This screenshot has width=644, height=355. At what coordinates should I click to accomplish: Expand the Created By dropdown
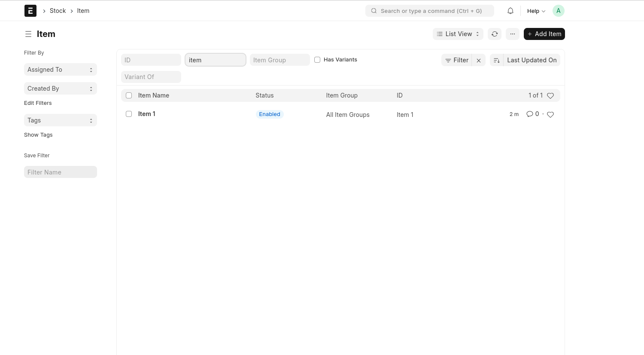(x=60, y=89)
